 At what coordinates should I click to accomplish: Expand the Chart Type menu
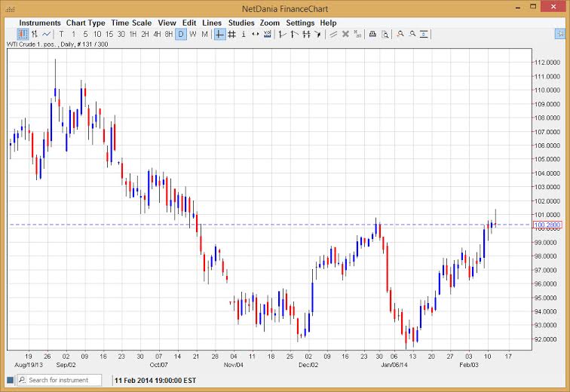click(86, 23)
